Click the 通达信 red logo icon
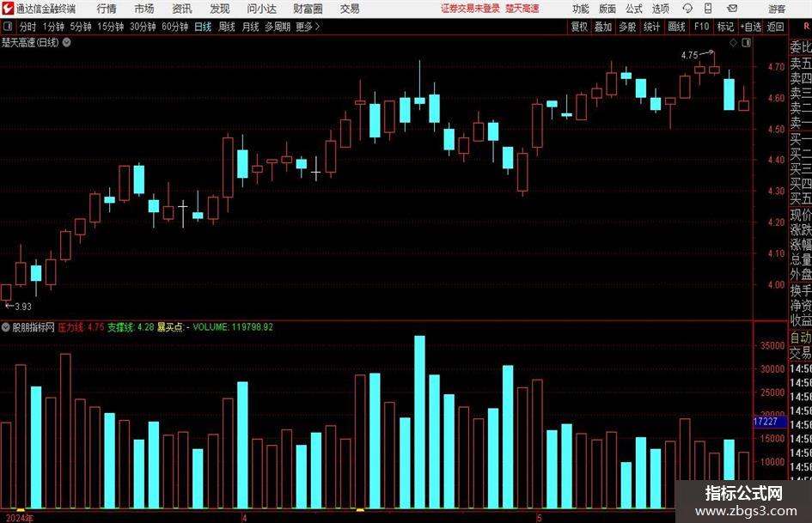 click(x=8, y=9)
